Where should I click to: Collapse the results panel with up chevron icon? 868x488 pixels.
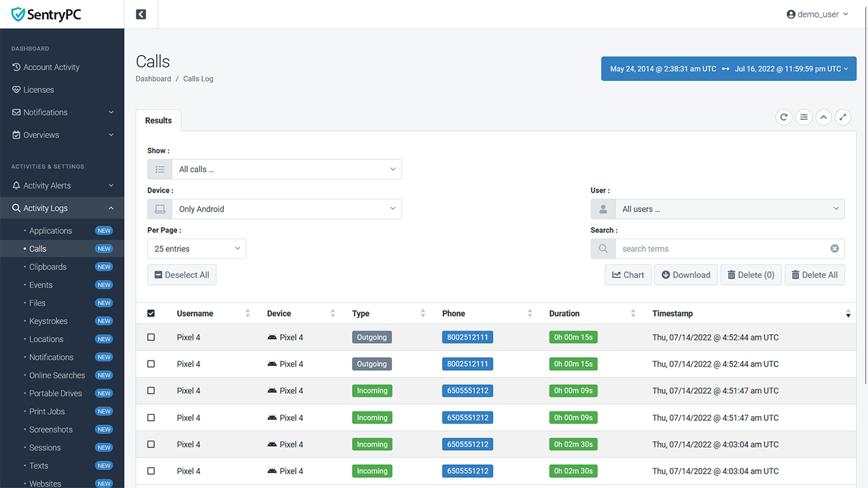823,117
